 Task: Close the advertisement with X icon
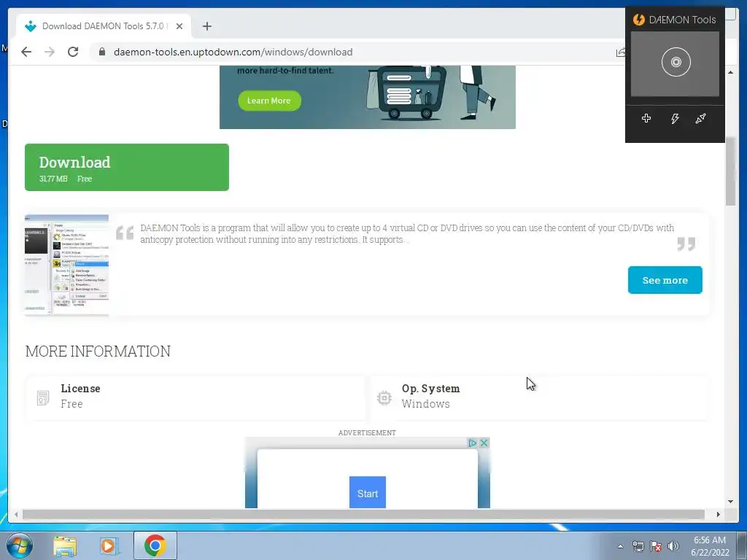tap(484, 443)
